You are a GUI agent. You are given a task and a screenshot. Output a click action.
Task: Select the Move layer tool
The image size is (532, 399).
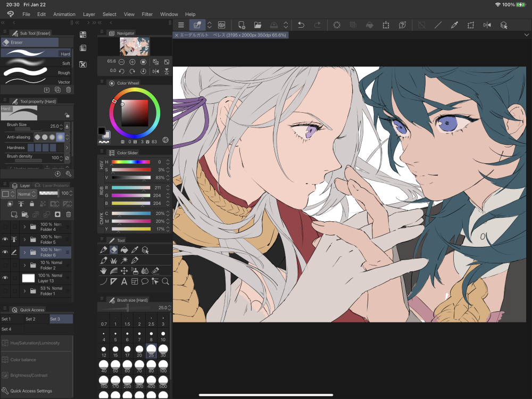(124, 271)
